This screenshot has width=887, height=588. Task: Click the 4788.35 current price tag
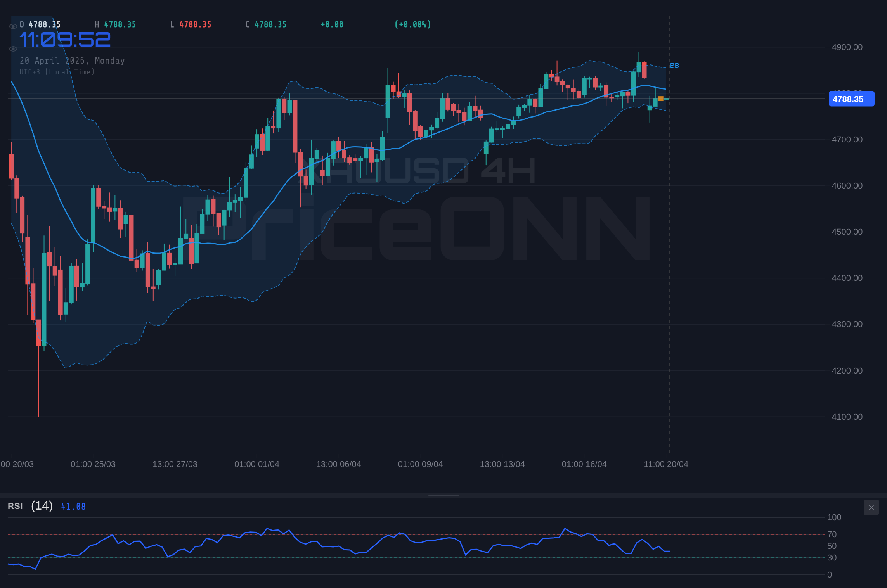[851, 99]
